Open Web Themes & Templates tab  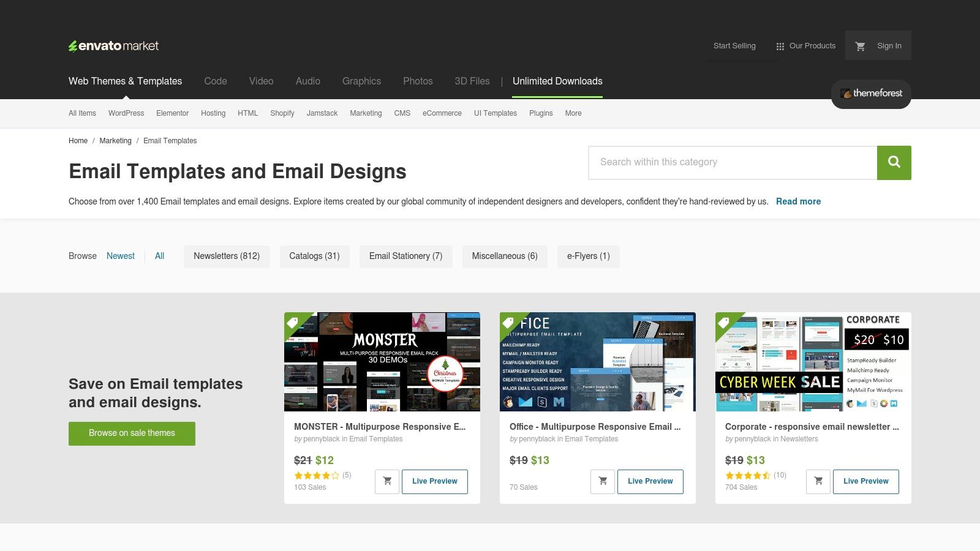[125, 81]
